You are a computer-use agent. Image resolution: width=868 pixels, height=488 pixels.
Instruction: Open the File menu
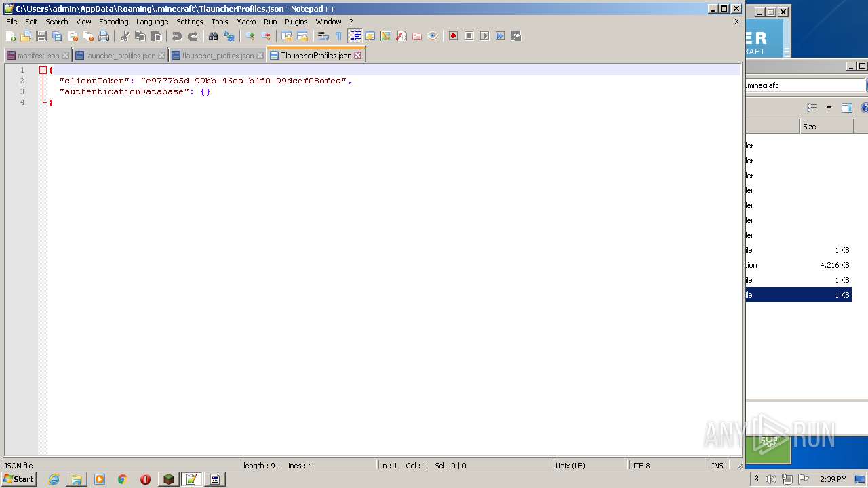[12, 22]
